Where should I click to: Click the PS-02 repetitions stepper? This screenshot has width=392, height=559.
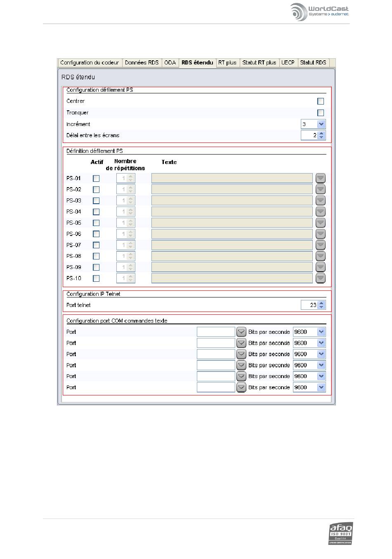126,189
